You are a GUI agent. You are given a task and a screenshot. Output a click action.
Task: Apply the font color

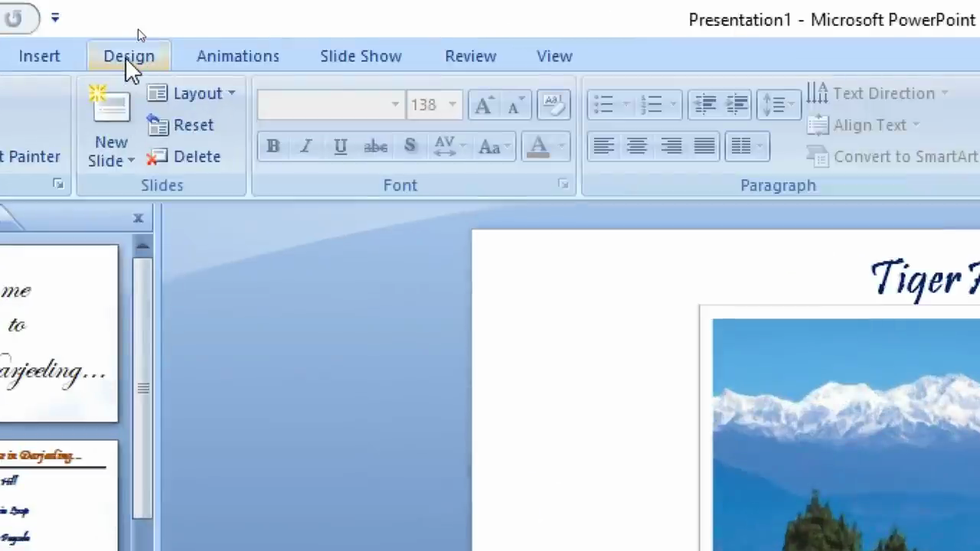point(538,146)
